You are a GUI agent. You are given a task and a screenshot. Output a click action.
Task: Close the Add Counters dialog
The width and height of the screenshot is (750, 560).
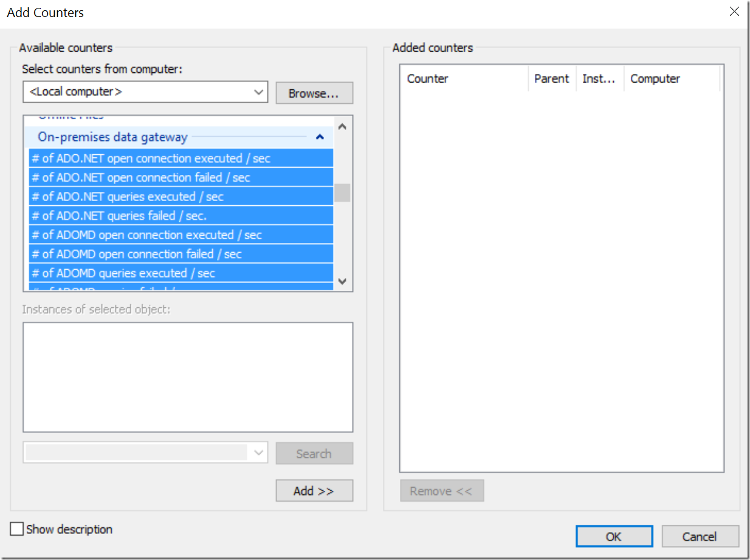734,12
